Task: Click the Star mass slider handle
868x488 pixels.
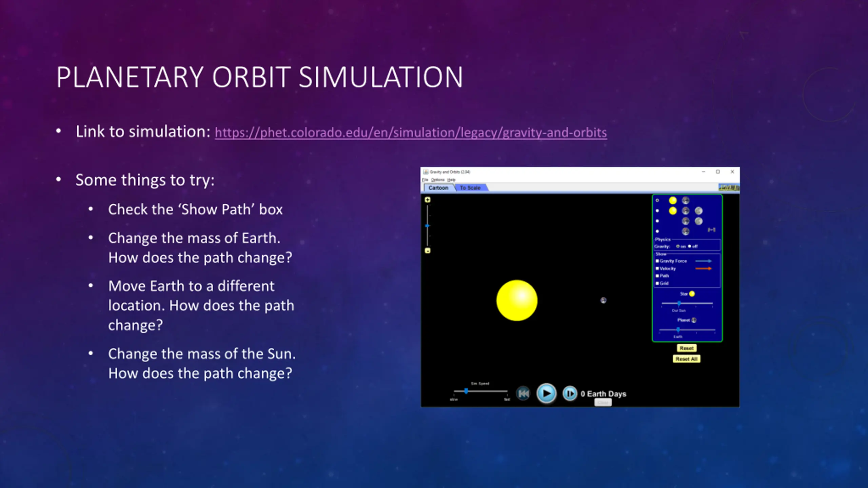Action: coord(679,303)
